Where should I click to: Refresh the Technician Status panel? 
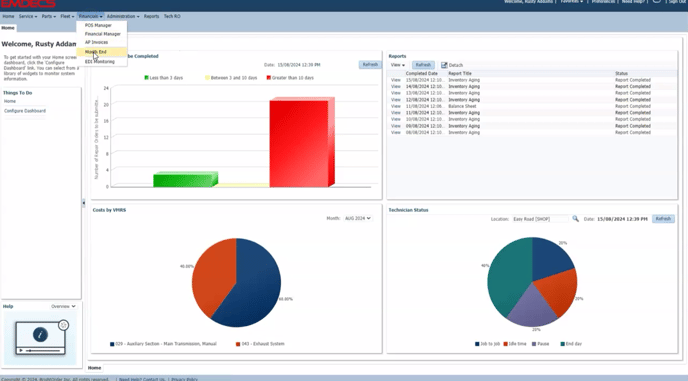(x=663, y=219)
